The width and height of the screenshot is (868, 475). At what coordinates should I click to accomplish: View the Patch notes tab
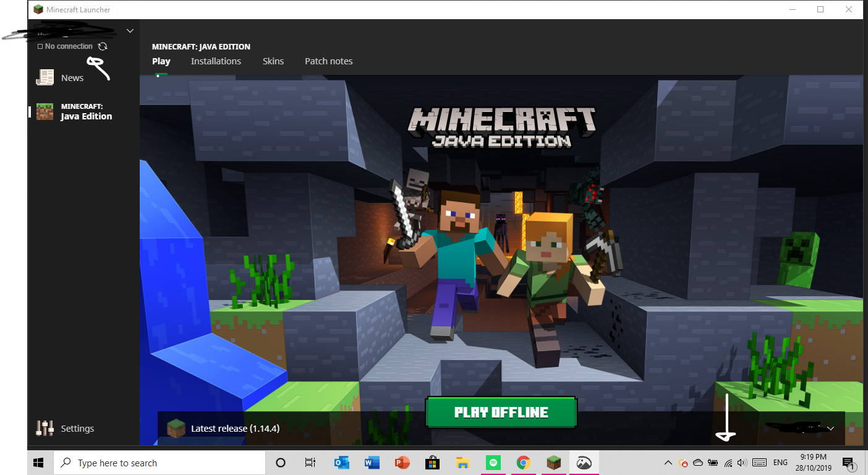[x=328, y=61]
